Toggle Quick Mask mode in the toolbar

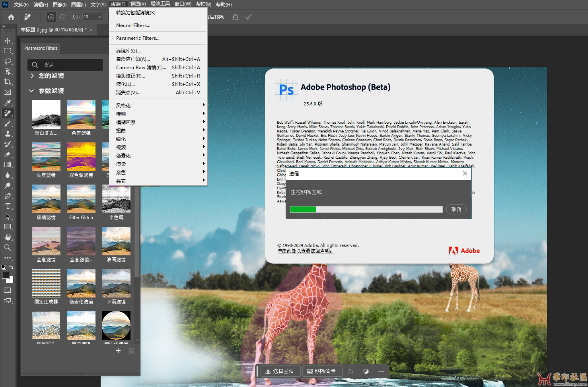click(x=8, y=290)
